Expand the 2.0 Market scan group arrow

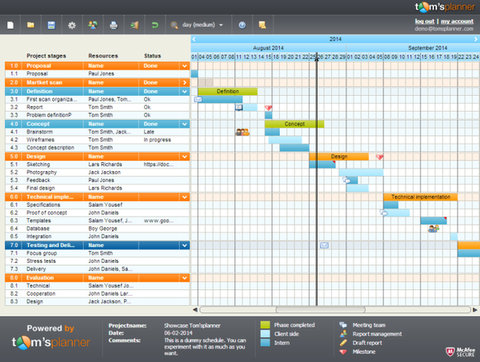185,82
